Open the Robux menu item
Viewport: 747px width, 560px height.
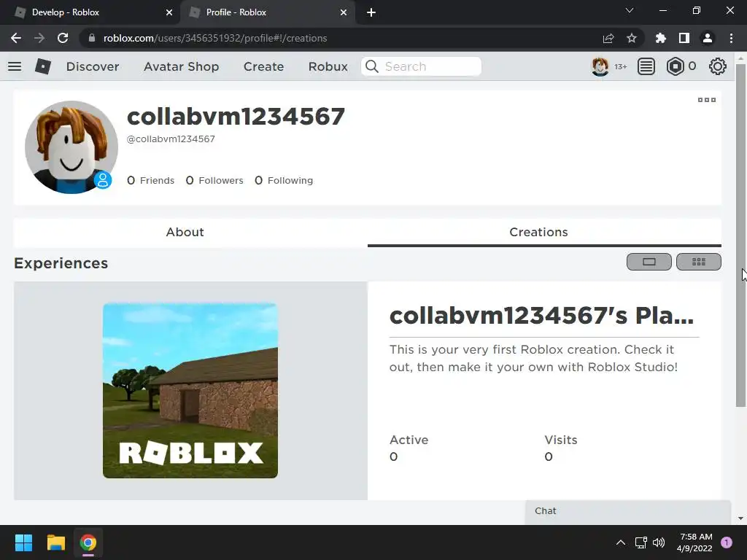328,66
